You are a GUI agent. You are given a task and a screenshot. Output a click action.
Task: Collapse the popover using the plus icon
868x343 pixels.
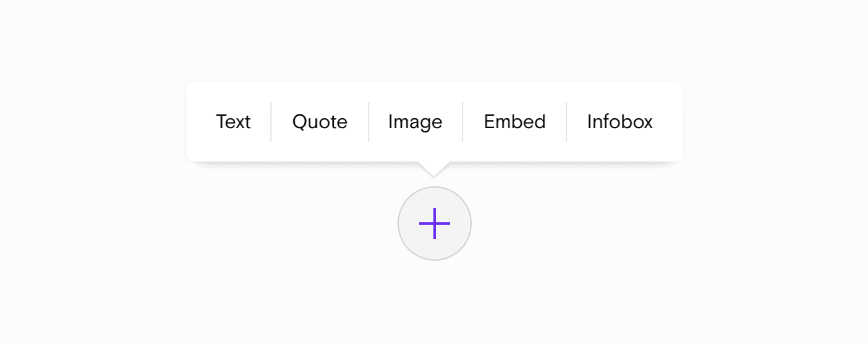[x=435, y=224]
